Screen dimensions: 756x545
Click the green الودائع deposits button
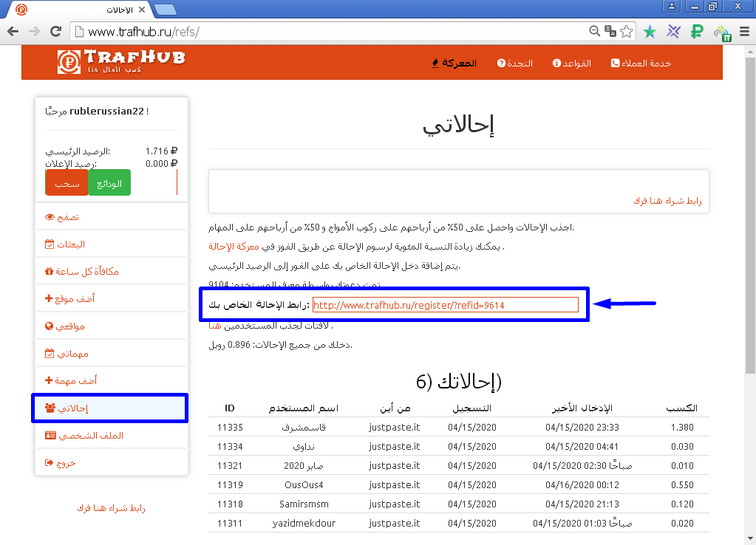point(109,182)
